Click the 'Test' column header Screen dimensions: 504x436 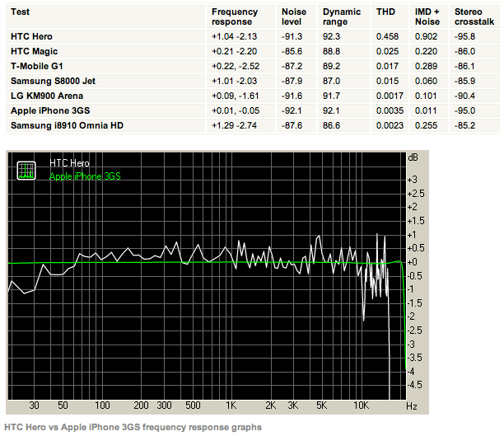[x=20, y=12]
